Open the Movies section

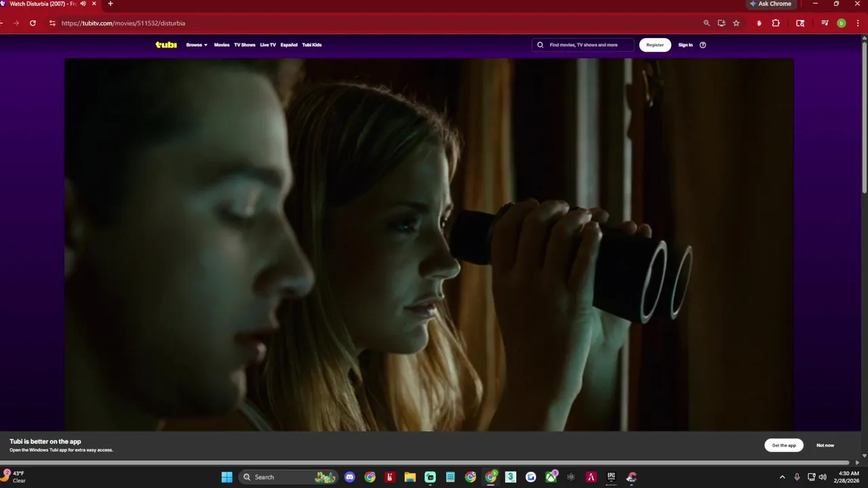[222, 45]
